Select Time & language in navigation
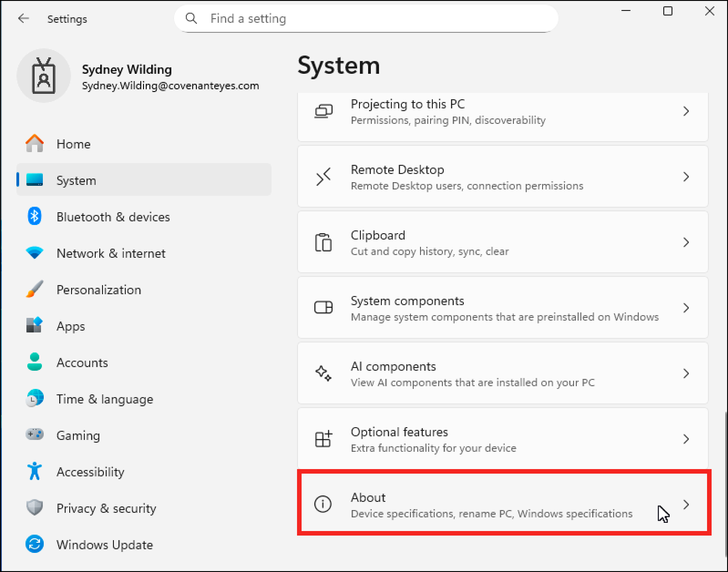728x572 pixels. point(105,399)
